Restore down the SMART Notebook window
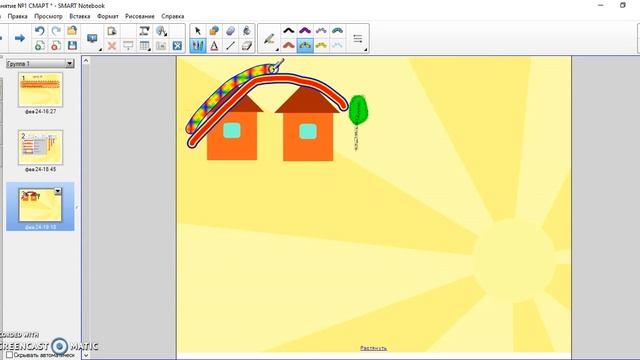The image size is (640, 360). tap(622, 5)
